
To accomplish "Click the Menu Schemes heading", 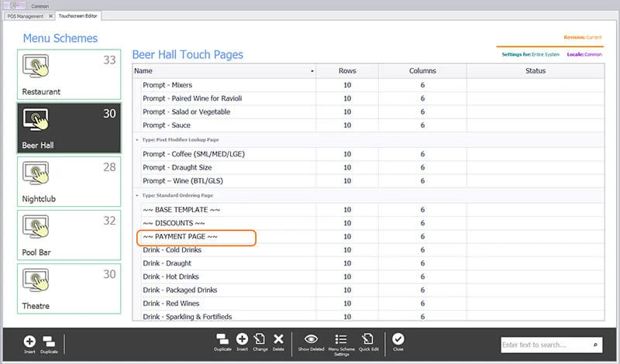I will pyautogui.click(x=60, y=39).
